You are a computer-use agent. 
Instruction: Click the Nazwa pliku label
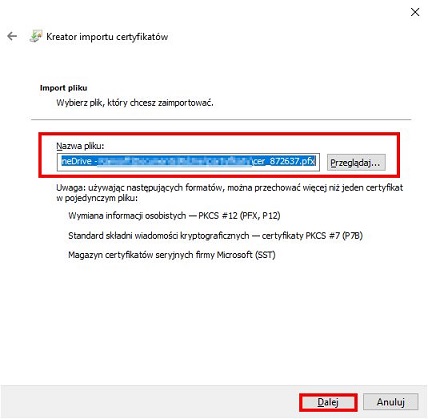pos(80,146)
